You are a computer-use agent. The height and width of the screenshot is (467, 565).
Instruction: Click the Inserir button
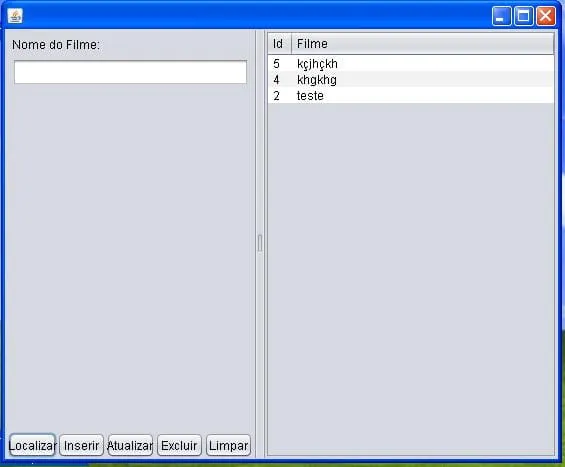point(81,445)
